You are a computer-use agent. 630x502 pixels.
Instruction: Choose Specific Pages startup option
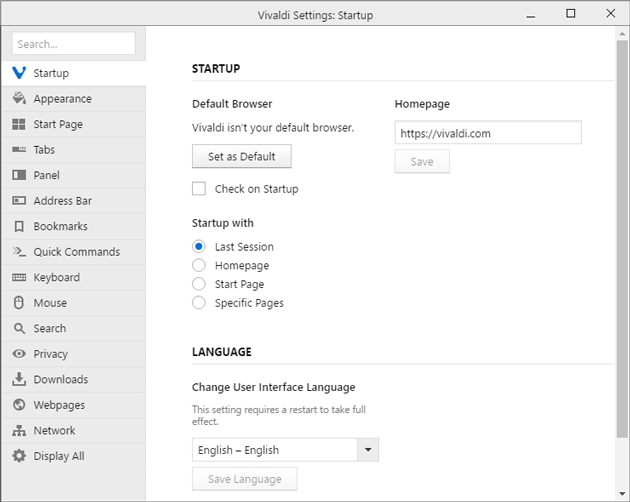coord(199,303)
